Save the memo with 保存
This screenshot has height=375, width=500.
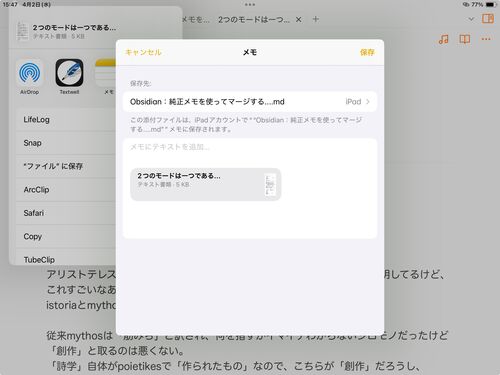367,52
